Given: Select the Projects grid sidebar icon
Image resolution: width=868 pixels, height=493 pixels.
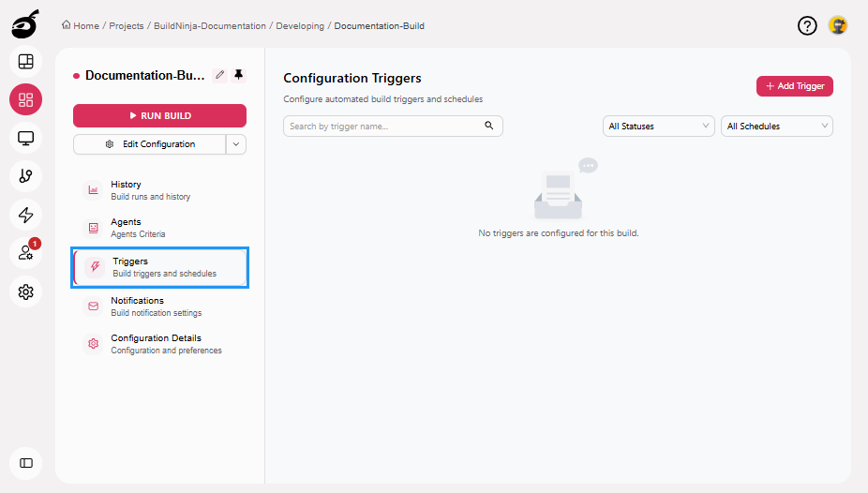Looking at the screenshot, I should (26, 100).
